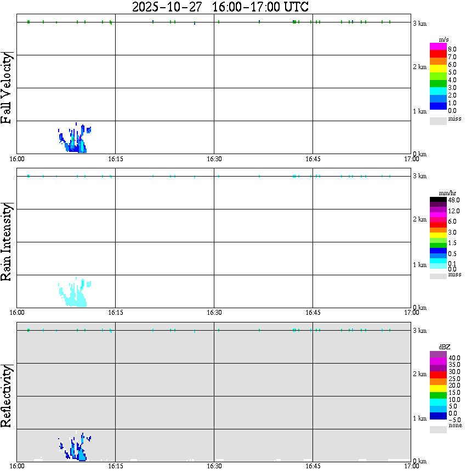Click the orange swatch in the mm/hr legend
The width and height of the screenshot is (466, 476).
pyautogui.click(x=438, y=230)
